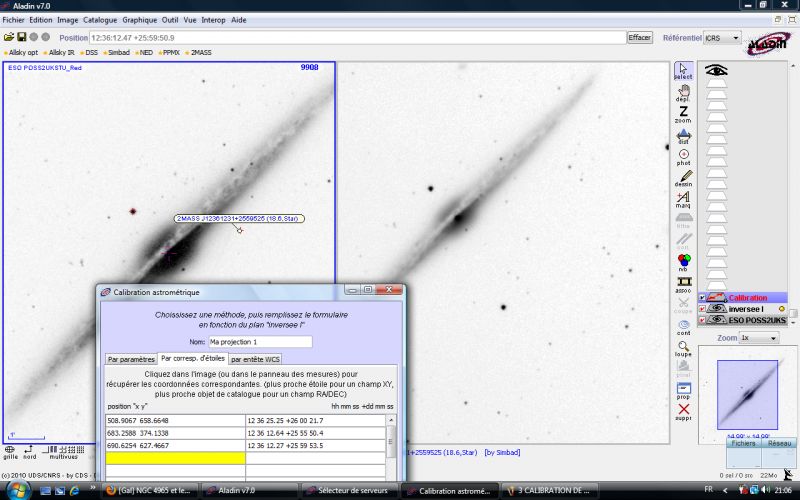Open the Aide menu
The height and width of the screenshot is (500, 800).
pyautogui.click(x=239, y=20)
